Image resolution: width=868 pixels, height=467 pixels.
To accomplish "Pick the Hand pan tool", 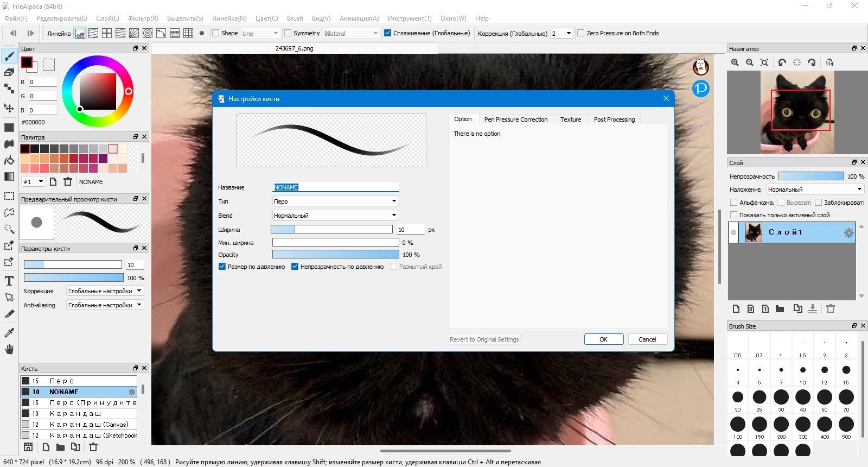I will (x=9, y=349).
